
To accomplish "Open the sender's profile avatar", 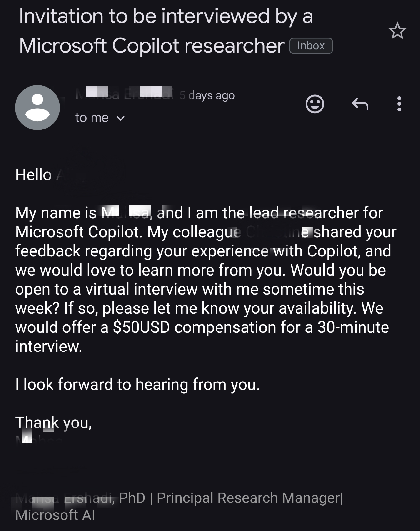I will point(37,108).
